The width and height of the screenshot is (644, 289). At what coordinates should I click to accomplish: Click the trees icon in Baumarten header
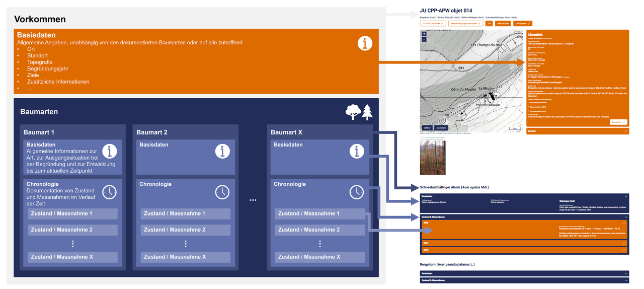point(359,112)
